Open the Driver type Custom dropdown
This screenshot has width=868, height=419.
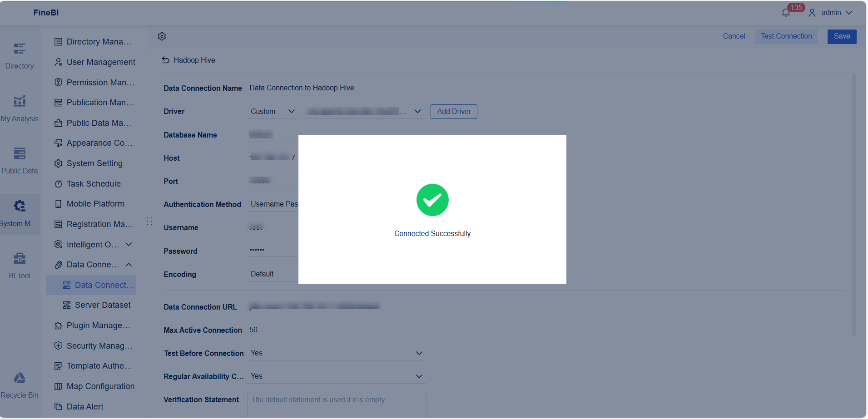(x=273, y=112)
